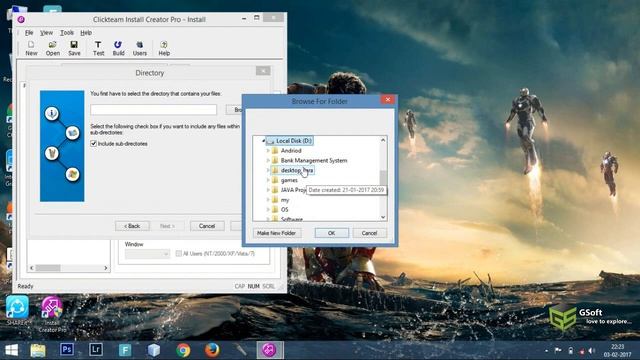Click the volume speaker tray icon

(592, 350)
